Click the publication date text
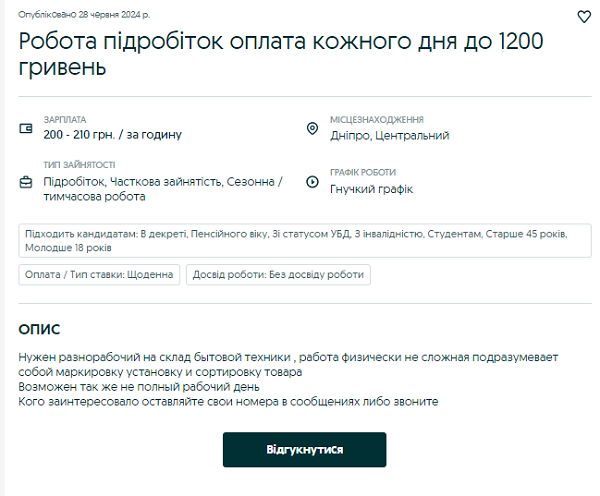600x496 pixels. coord(84,16)
